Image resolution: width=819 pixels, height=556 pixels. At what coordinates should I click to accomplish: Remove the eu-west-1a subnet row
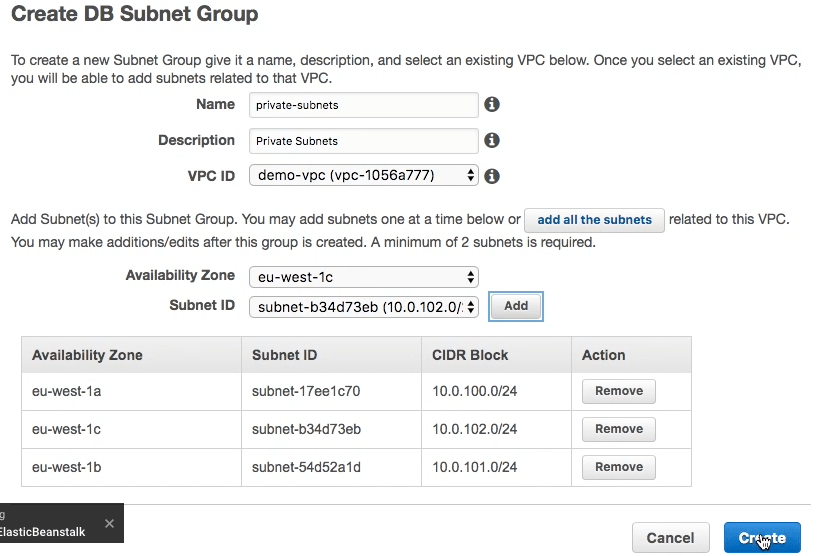point(618,391)
